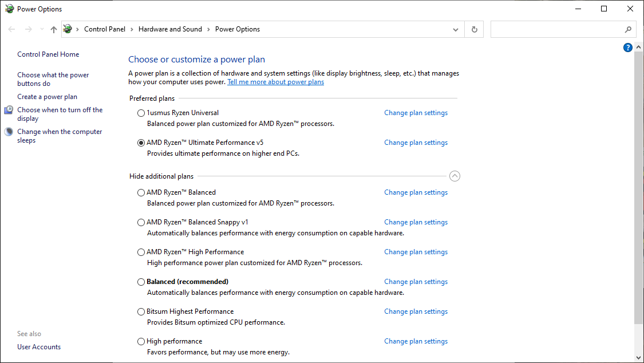
Task: Click the moon icon beside computer sleeps
Action: coord(9,132)
